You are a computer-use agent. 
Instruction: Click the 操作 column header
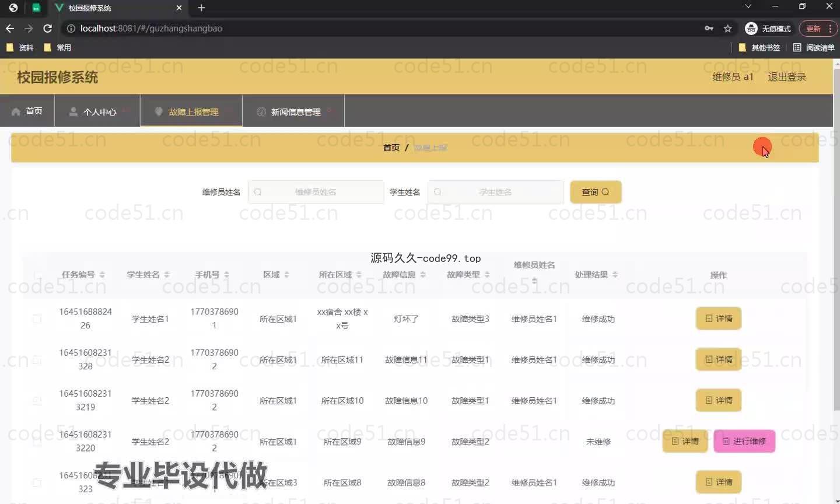718,275
